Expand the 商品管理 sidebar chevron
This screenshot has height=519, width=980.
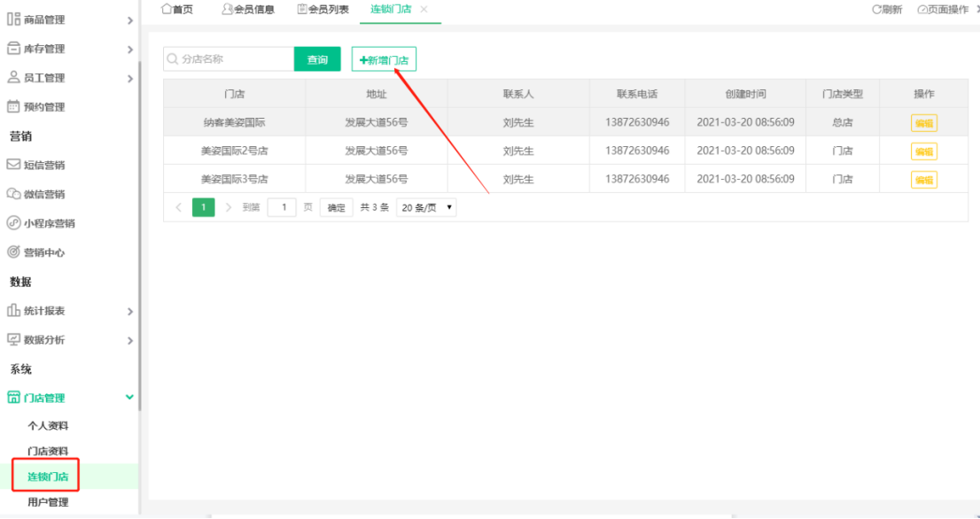129,20
